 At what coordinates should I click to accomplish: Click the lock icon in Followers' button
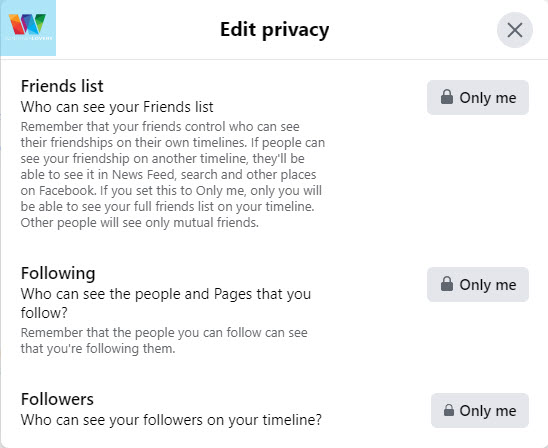449,410
